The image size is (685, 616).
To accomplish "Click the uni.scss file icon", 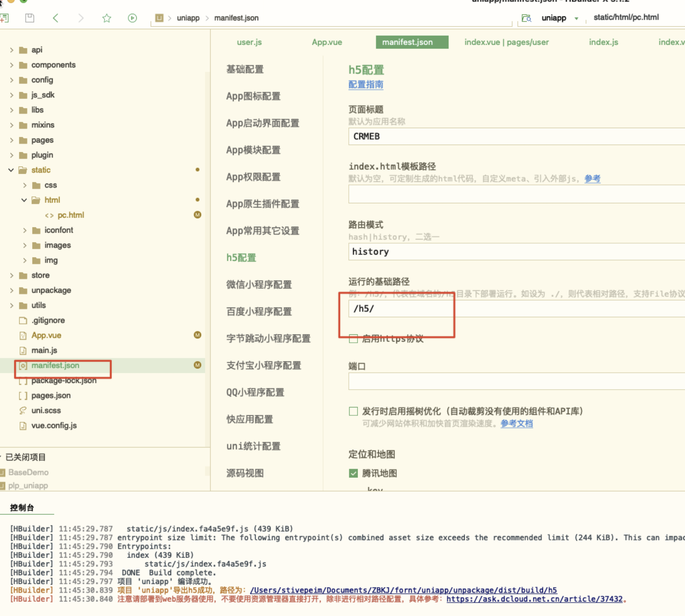I will click(x=23, y=410).
